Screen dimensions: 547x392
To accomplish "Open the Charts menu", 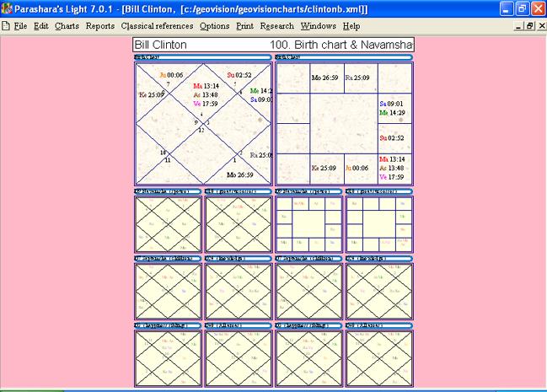I will (x=67, y=26).
